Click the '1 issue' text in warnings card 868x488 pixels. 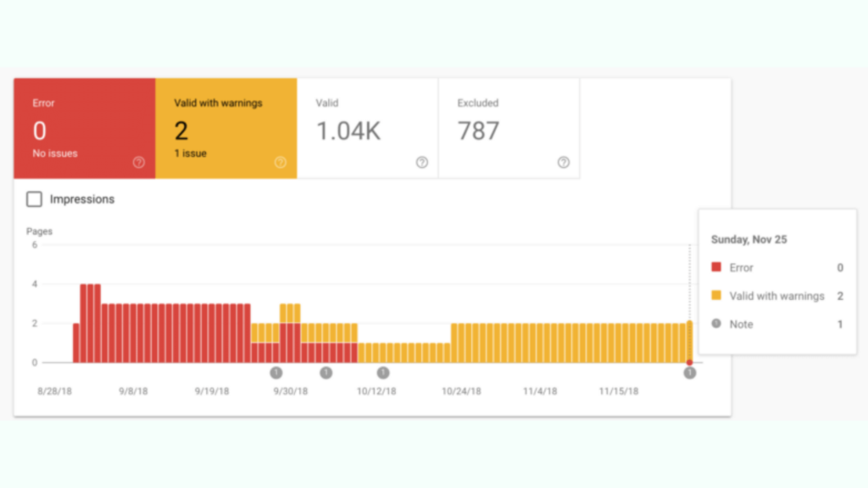coord(191,153)
